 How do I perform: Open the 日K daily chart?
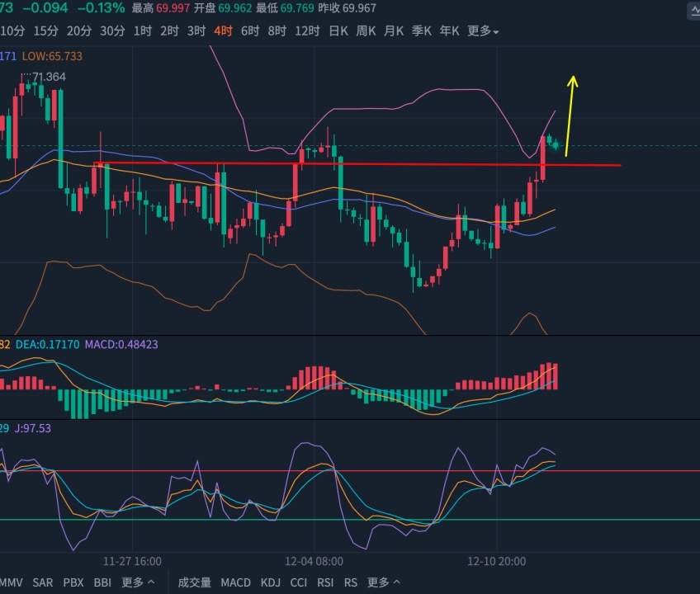click(338, 31)
